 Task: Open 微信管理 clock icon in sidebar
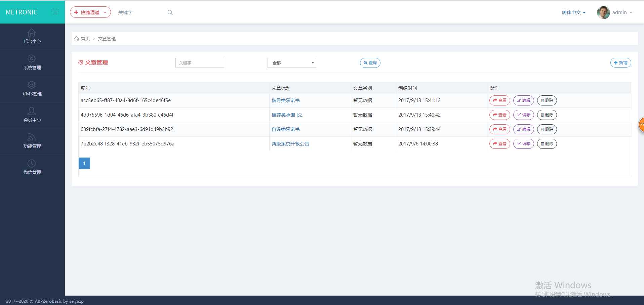point(32,163)
